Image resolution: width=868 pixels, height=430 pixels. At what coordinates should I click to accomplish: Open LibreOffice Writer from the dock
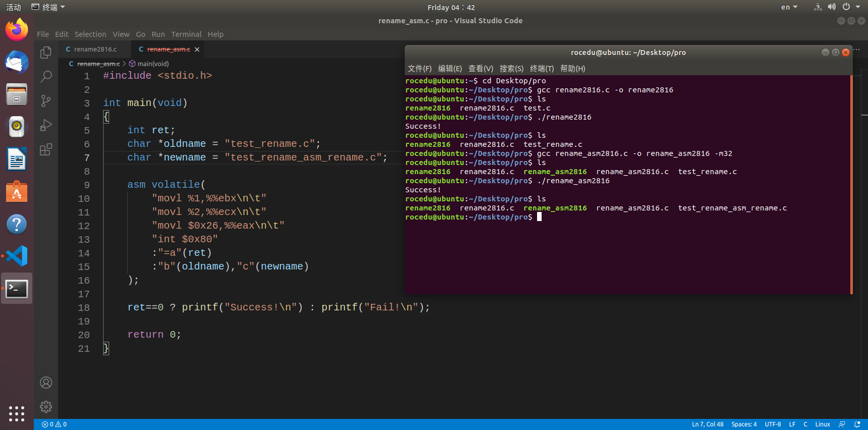[17, 159]
